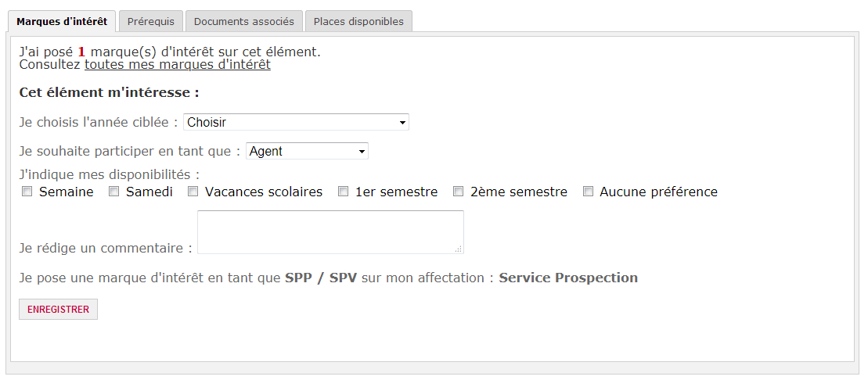Open the Prérequis tab
This screenshot has height=380, width=868.
[x=150, y=22]
